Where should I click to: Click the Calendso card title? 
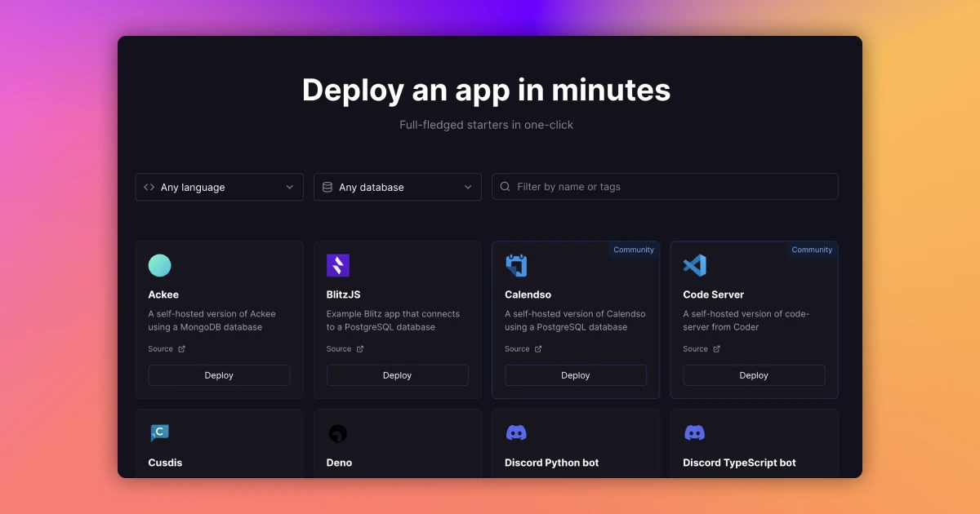coord(528,295)
